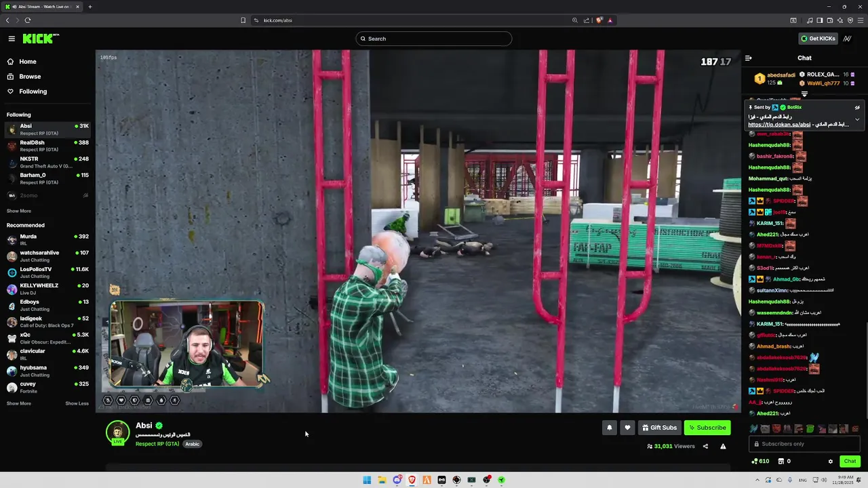The width and height of the screenshot is (868, 488).
Task: Open the shop icon showing 0
Action: (784, 462)
